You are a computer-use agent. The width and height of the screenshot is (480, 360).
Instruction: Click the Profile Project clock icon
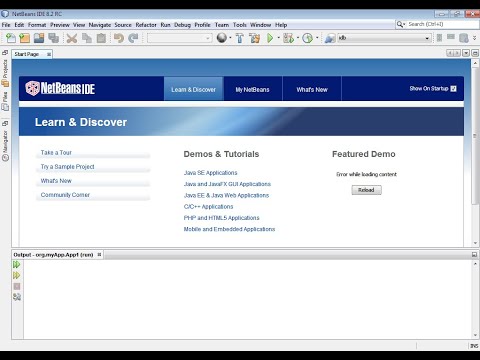[307, 38]
